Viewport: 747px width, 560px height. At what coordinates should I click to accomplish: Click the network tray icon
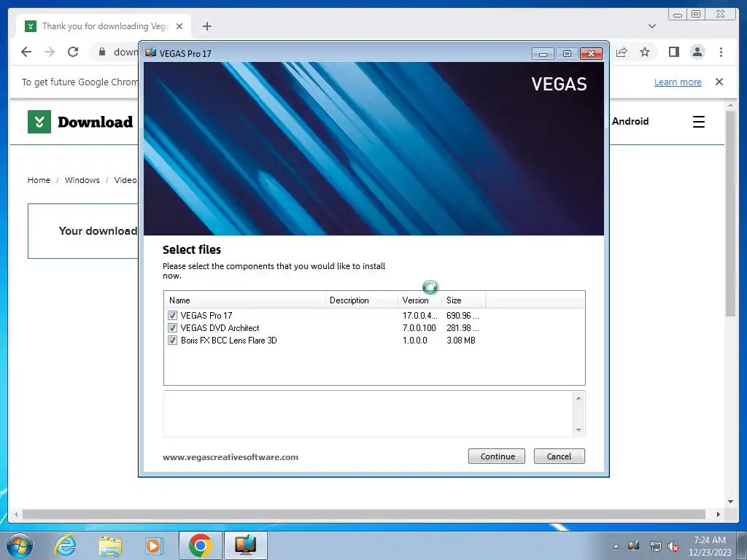pos(655,546)
